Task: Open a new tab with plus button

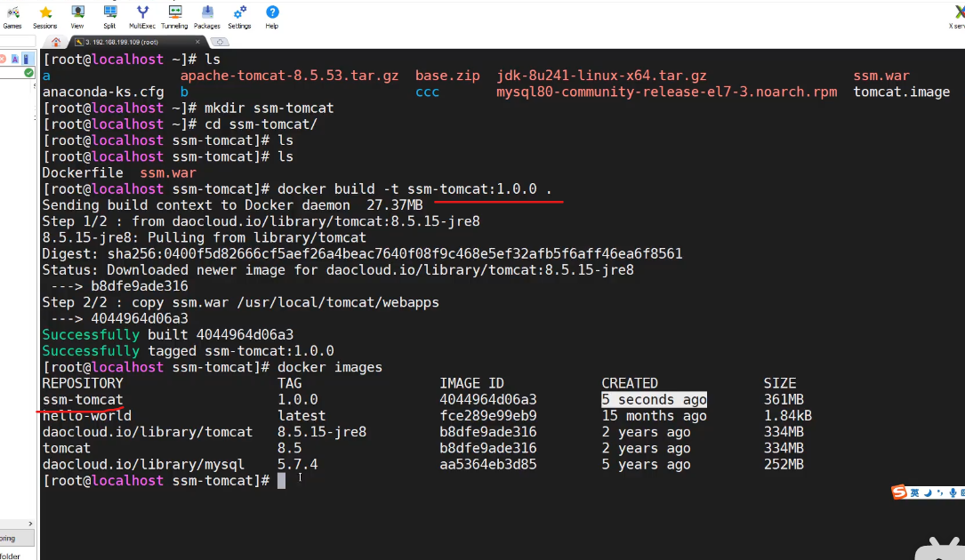Action: (220, 42)
